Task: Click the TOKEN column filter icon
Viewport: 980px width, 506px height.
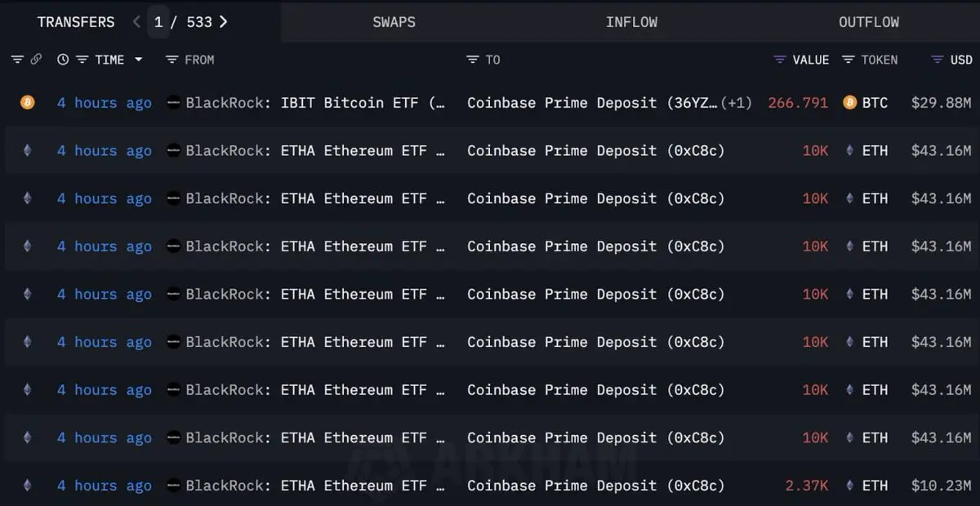Action: tap(848, 60)
